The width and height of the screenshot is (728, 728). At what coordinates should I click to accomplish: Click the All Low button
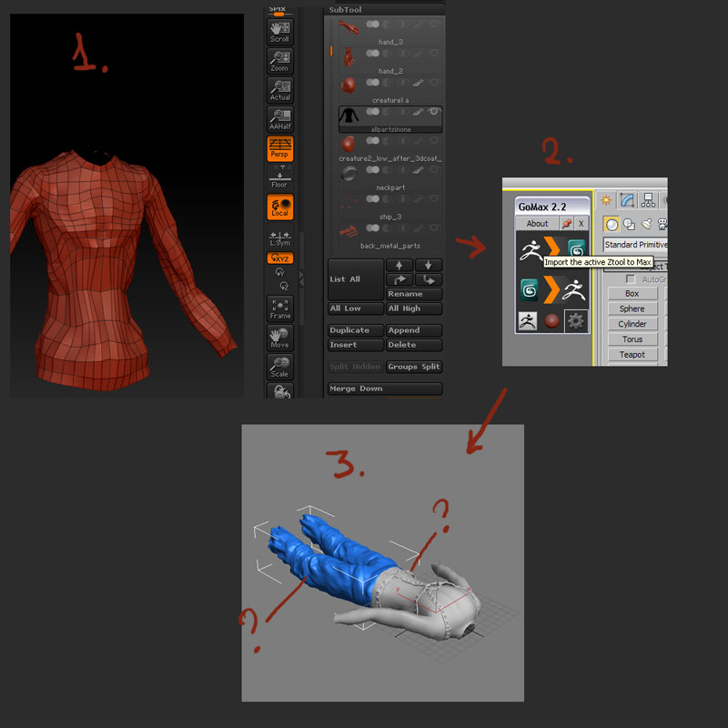(x=356, y=308)
